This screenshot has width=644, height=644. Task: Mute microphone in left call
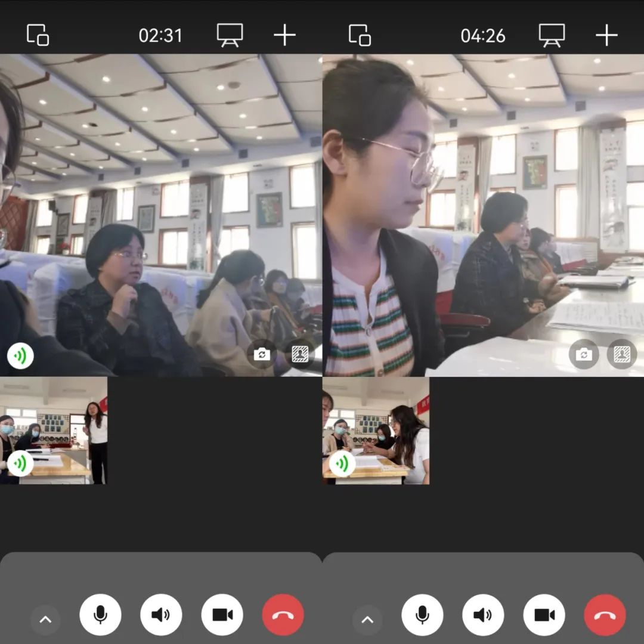[x=100, y=615]
